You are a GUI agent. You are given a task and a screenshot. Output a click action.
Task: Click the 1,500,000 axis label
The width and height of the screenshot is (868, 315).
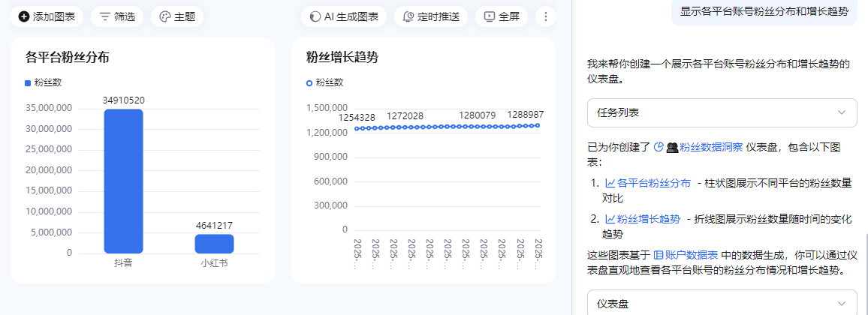[327, 108]
